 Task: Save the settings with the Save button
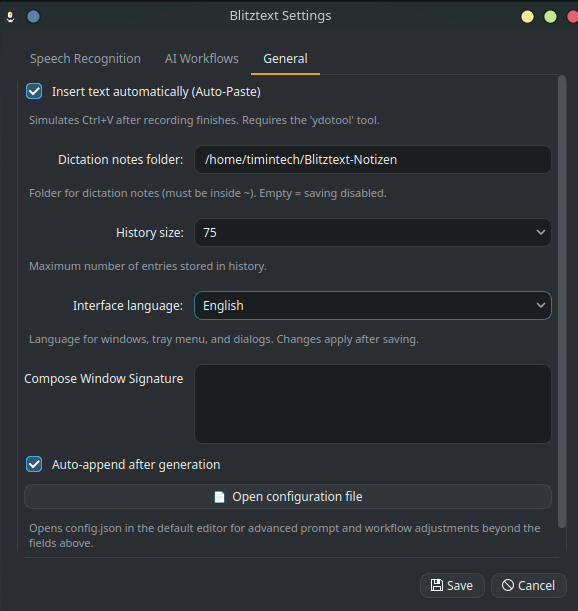(452, 585)
